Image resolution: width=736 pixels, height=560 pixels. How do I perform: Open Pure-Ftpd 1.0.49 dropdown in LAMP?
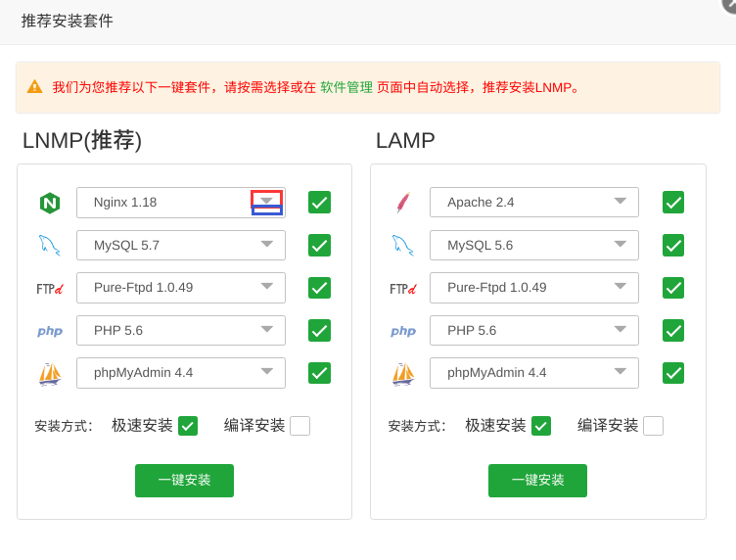[x=534, y=288]
